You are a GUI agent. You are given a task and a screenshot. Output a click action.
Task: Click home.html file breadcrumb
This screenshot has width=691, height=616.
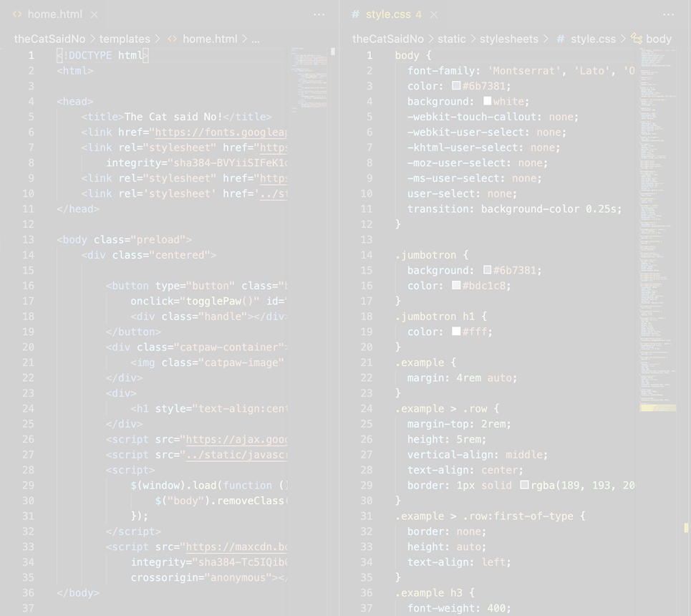coord(210,39)
